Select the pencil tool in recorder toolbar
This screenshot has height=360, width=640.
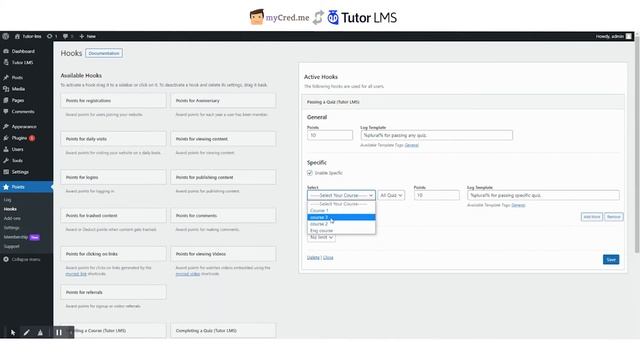(27, 333)
